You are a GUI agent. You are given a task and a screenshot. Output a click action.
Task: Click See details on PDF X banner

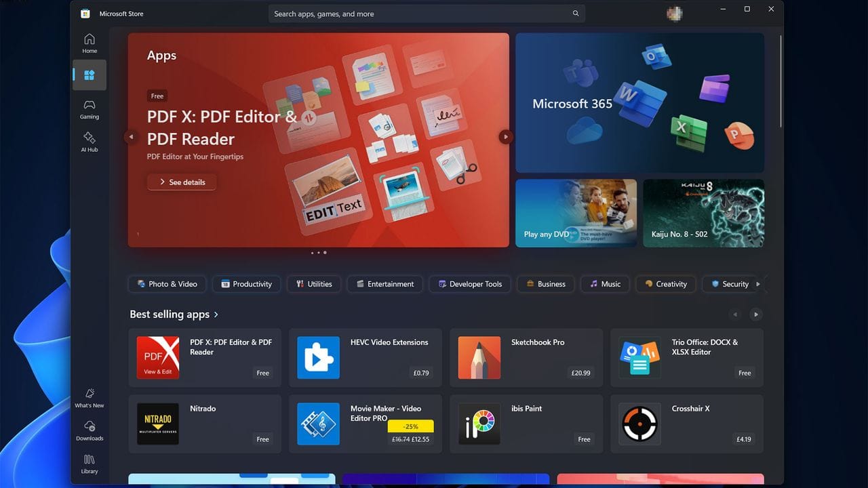181,182
